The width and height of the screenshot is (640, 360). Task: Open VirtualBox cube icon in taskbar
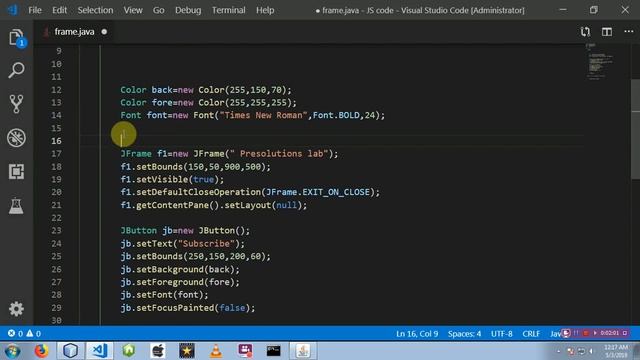71,351
